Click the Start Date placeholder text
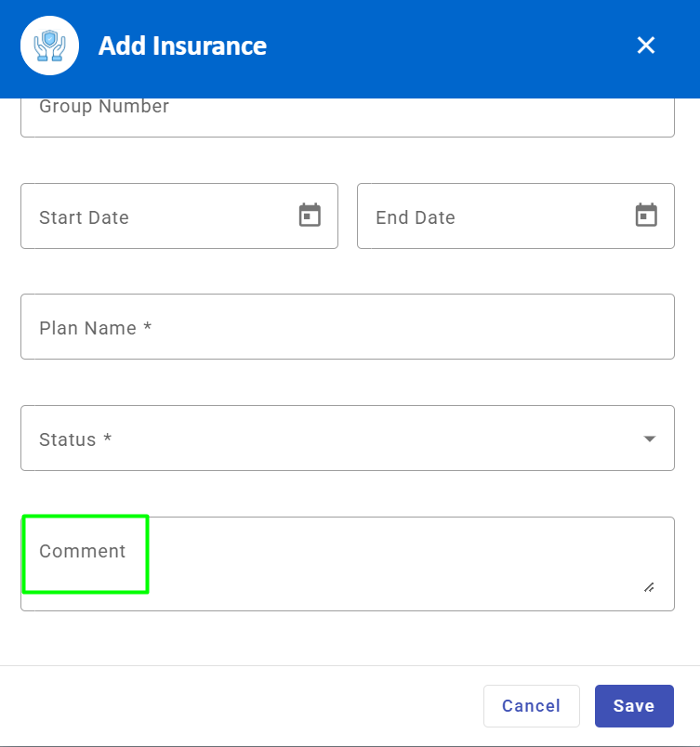Viewport: 700px width, 747px height. [x=84, y=217]
